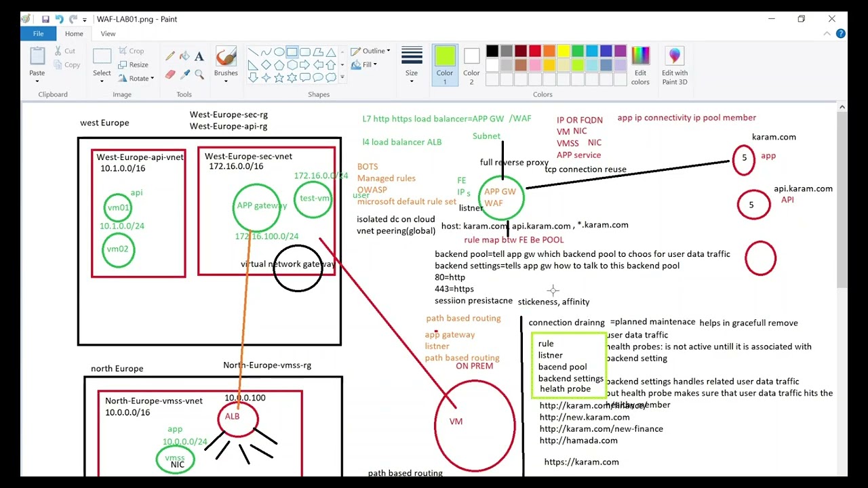Click the Crop button
868x488 pixels.
131,51
